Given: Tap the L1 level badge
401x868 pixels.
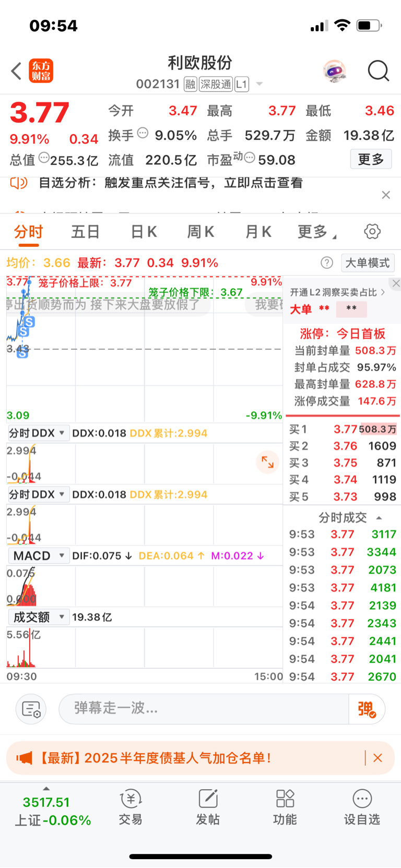Looking at the screenshot, I should point(242,84).
